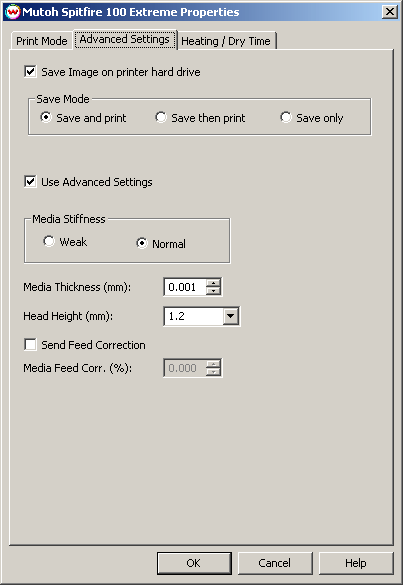Click the Mutoh app icon in title bar
The image size is (403, 585).
pos(13,12)
